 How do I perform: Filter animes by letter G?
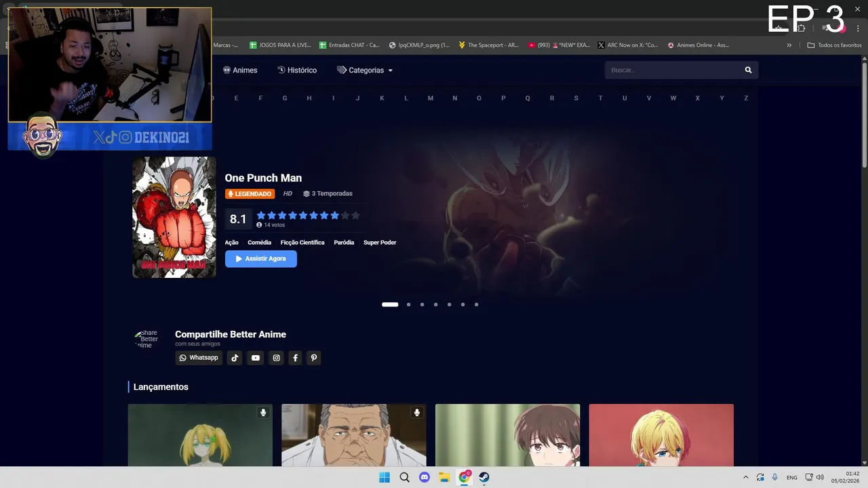285,98
